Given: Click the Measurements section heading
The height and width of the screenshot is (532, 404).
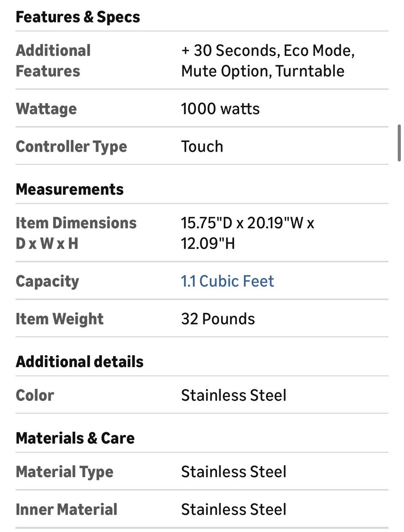Looking at the screenshot, I should point(70,189).
